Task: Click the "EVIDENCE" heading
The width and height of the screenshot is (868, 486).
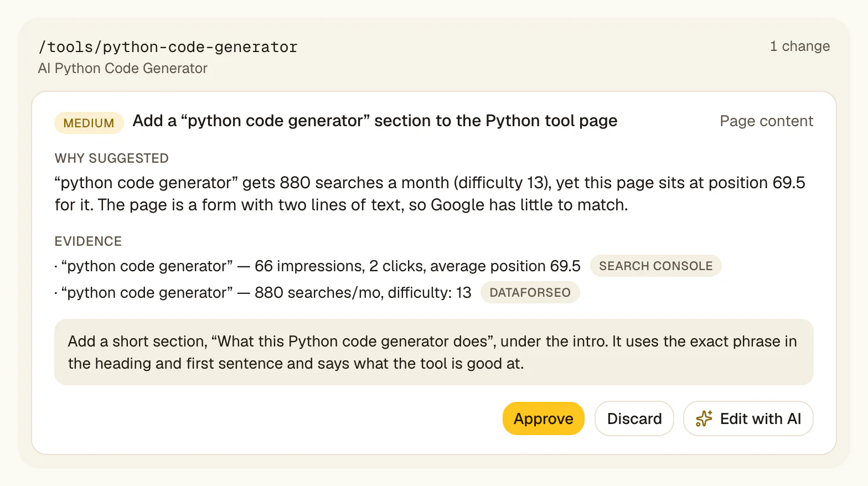Action: (x=88, y=241)
